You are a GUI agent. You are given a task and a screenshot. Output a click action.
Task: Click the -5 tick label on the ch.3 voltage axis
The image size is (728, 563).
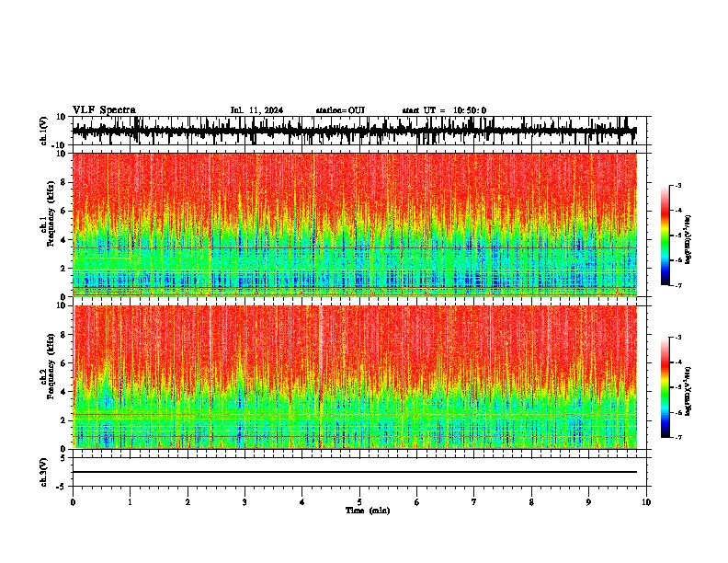tap(62, 487)
